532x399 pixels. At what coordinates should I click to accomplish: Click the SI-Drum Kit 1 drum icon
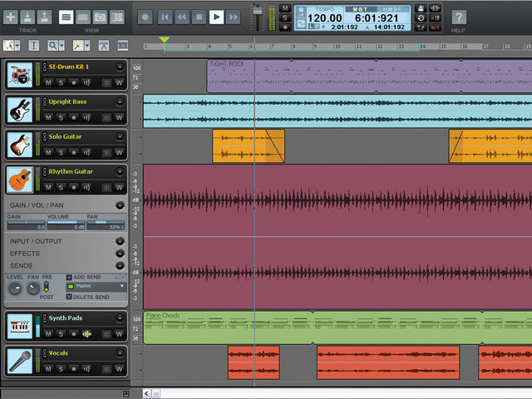click(x=20, y=75)
